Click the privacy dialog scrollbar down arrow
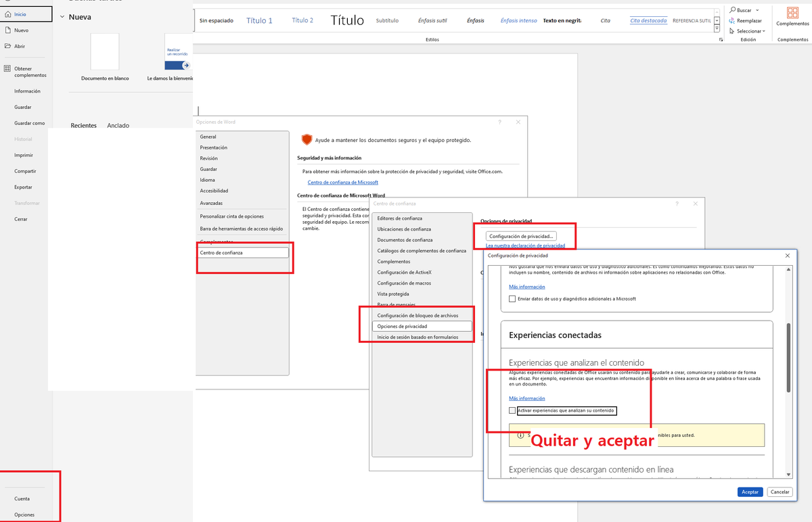This screenshot has height=522, width=812. click(788, 474)
